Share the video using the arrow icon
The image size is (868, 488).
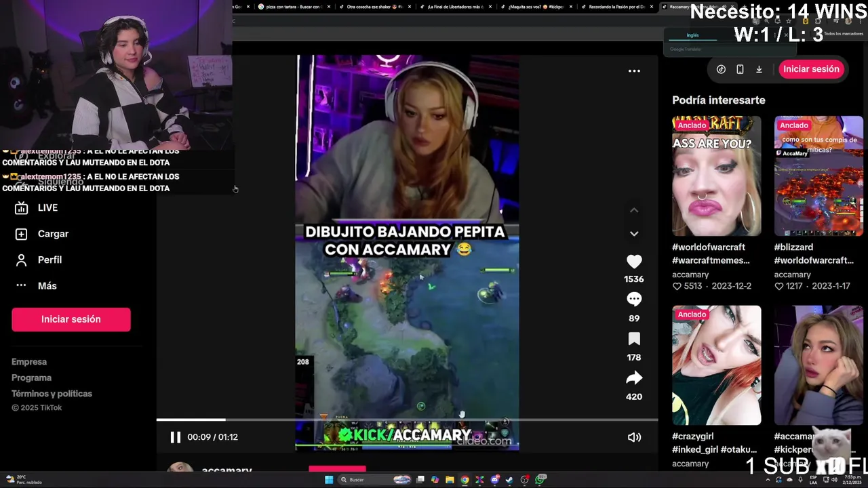click(x=634, y=378)
